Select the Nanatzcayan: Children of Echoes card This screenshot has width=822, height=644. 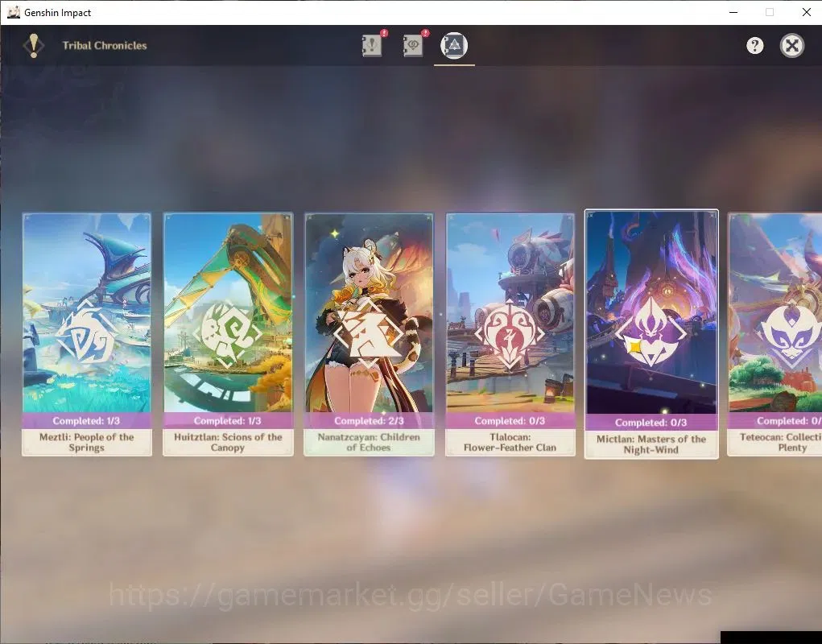(x=369, y=334)
